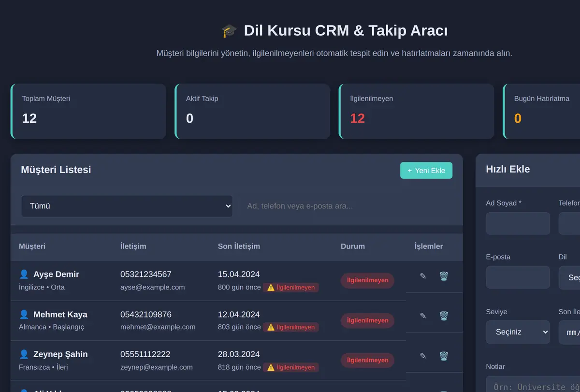Viewport: 580px width, 392px height.
Task: Click the Son İletişim column header
Action: pos(239,246)
